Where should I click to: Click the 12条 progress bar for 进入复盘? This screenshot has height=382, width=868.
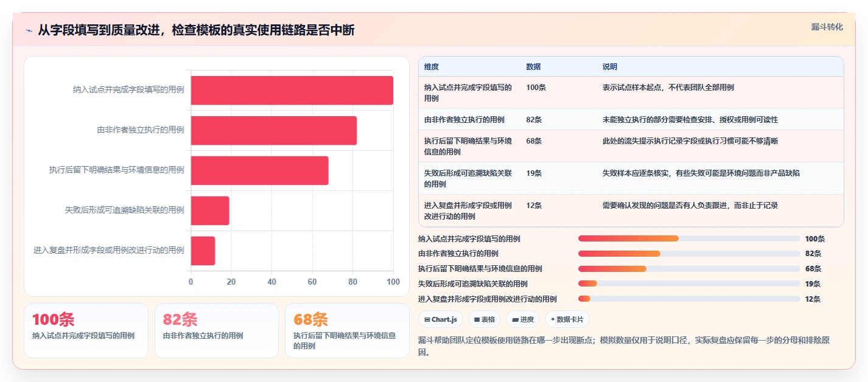click(x=689, y=299)
